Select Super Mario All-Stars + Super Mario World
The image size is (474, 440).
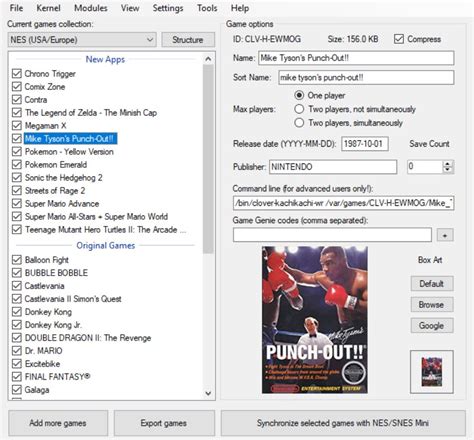96,216
